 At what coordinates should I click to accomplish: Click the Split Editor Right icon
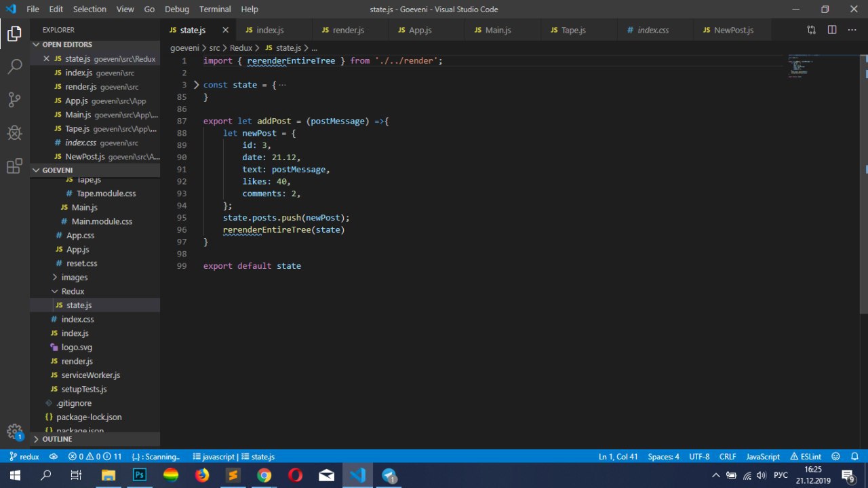click(832, 30)
